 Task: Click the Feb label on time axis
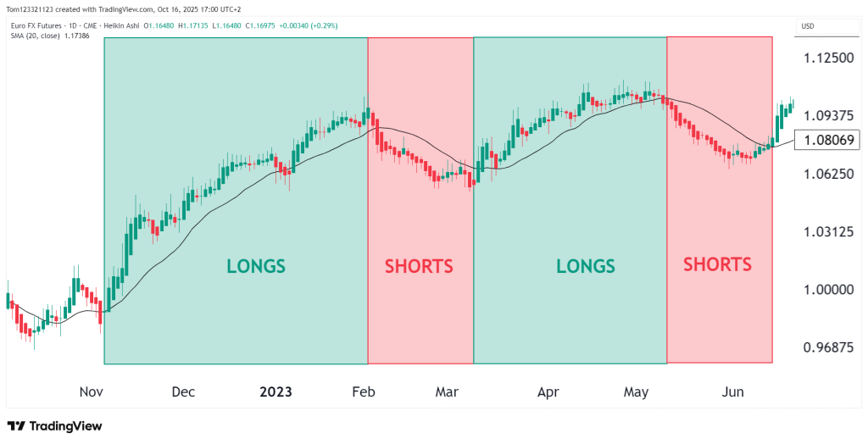pyautogui.click(x=364, y=392)
